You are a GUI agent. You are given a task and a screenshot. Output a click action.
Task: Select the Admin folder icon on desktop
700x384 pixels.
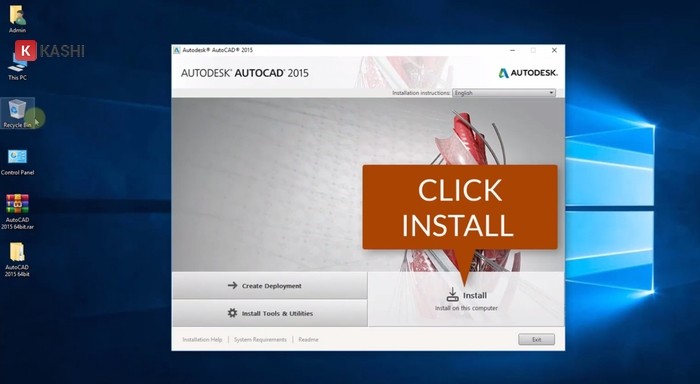click(17, 19)
